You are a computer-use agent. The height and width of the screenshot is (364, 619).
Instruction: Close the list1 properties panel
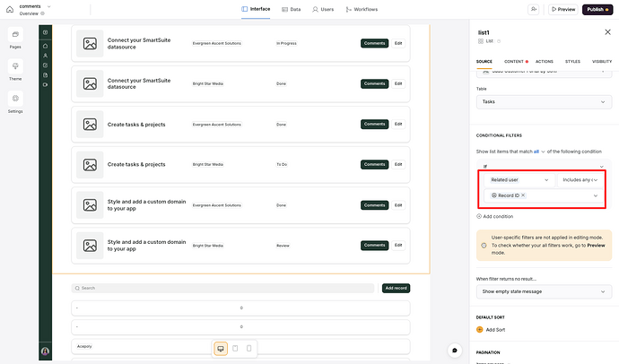tap(607, 32)
